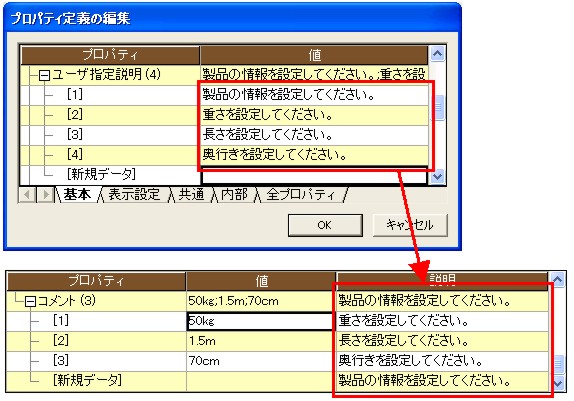This screenshot has width=574, height=401.
Task: Collapse the ユーザ指定説明 (4) tree node
Action: pos(44,76)
